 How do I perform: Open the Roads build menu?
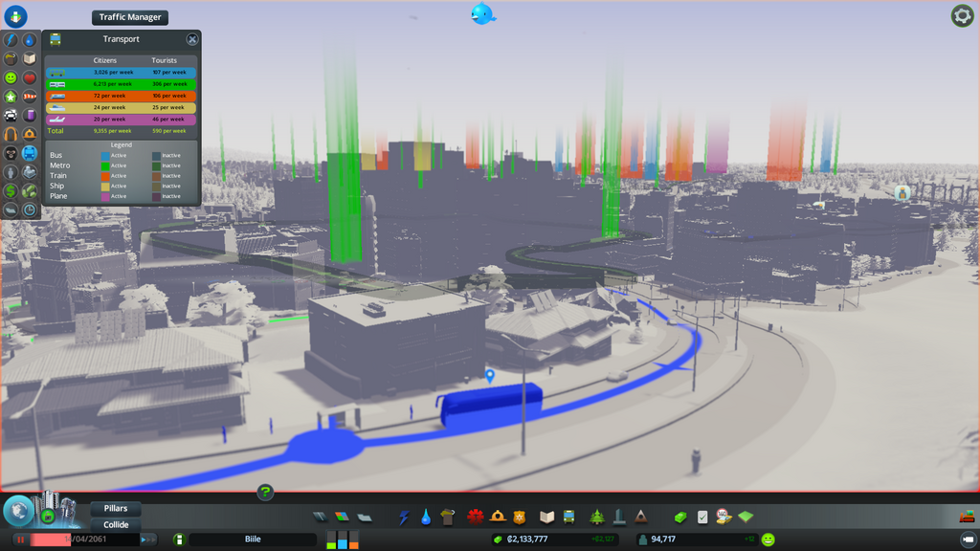pos(320,518)
